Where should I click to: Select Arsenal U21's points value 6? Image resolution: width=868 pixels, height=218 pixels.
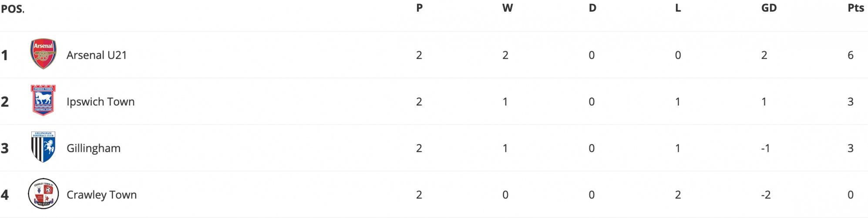coord(851,55)
